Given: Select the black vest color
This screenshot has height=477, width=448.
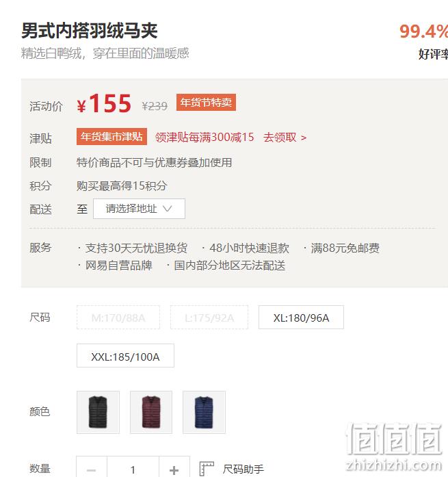Looking at the screenshot, I should point(98,412).
